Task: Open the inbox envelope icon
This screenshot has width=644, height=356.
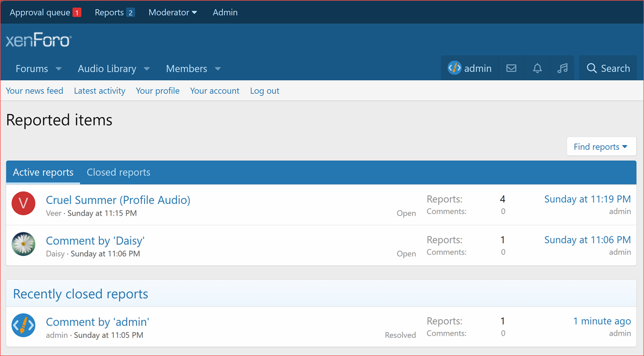Action: click(511, 68)
